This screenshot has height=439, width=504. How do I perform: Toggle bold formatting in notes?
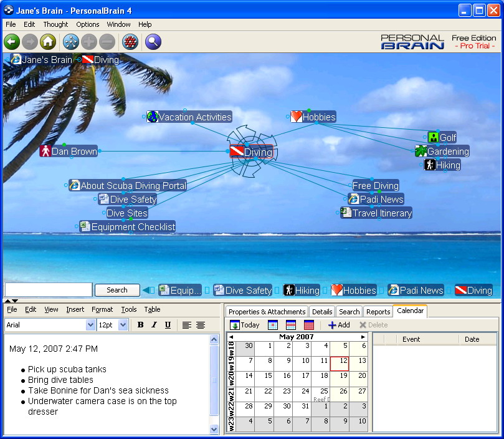coord(140,325)
